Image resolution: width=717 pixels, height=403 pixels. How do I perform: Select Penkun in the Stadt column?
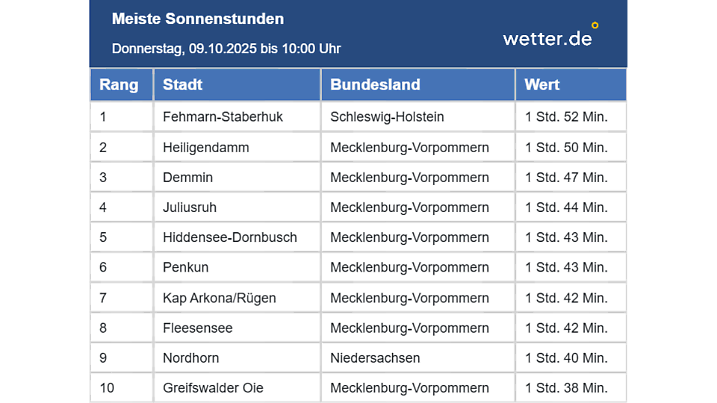pyautogui.click(x=186, y=267)
